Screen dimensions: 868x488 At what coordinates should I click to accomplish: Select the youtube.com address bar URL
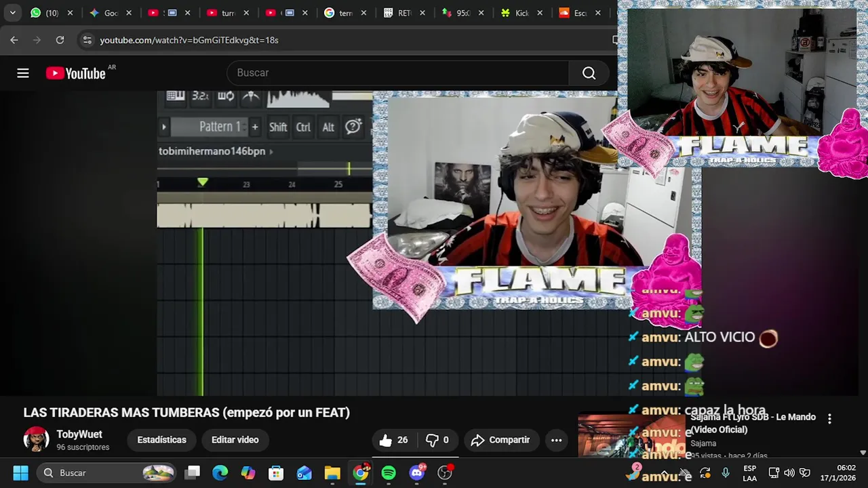189,40
